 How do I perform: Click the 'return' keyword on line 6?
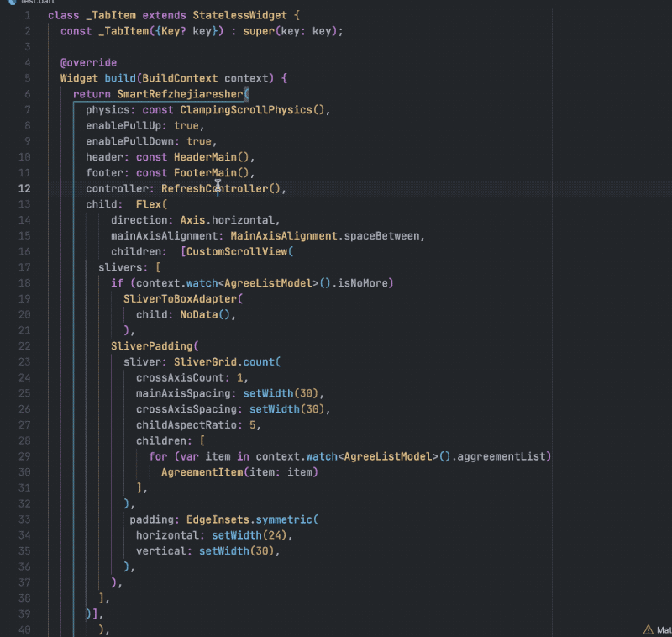click(x=92, y=94)
